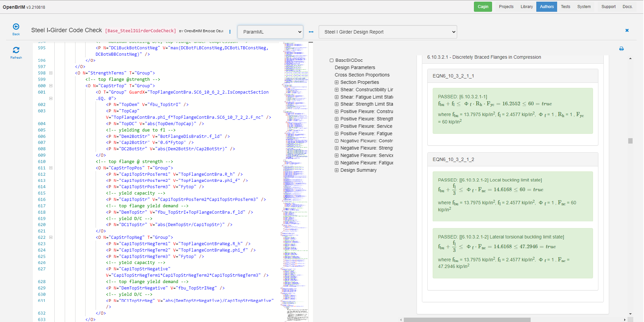The width and height of the screenshot is (644, 322).
Task: Open the Steel I Girder Design Report dropdown
Action: [x=388, y=32]
